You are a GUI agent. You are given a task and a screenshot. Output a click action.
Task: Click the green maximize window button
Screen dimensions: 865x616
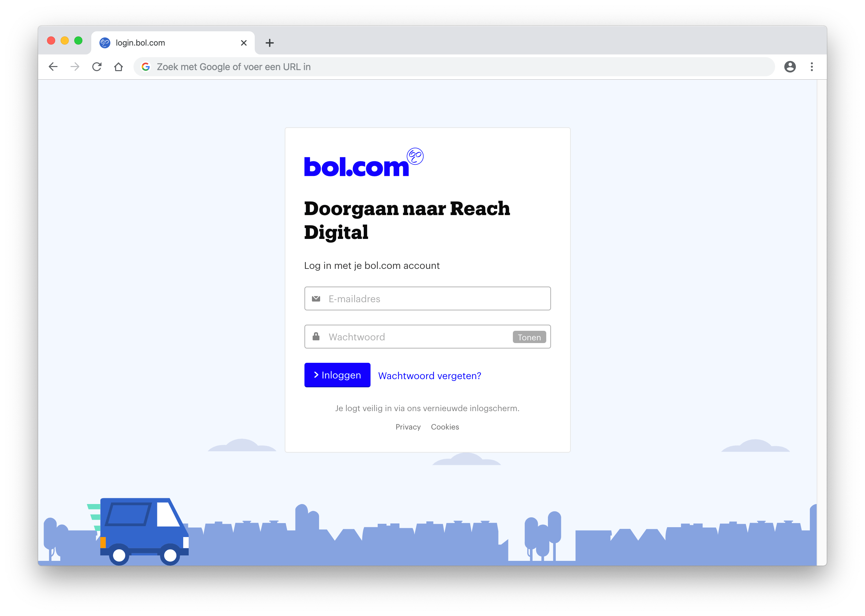tap(79, 40)
